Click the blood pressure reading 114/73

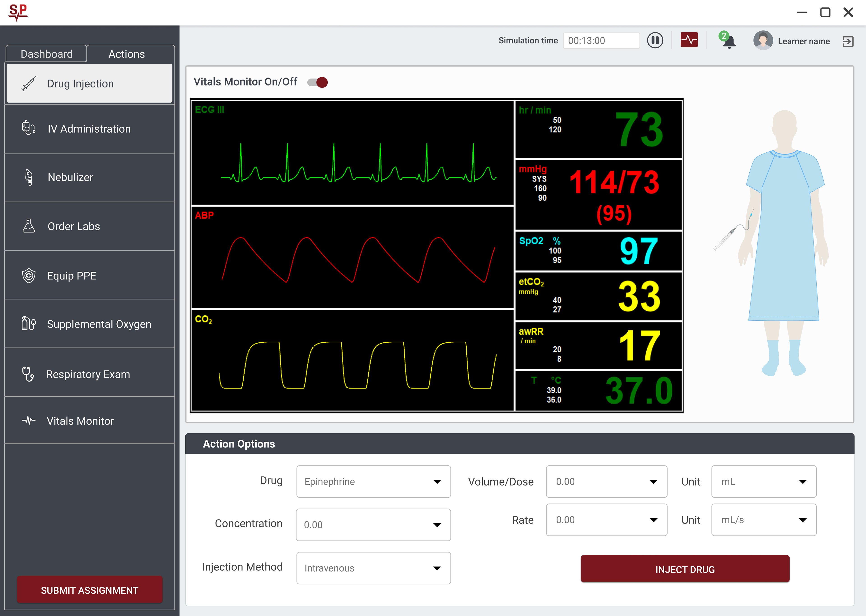[x=614, y=182]
